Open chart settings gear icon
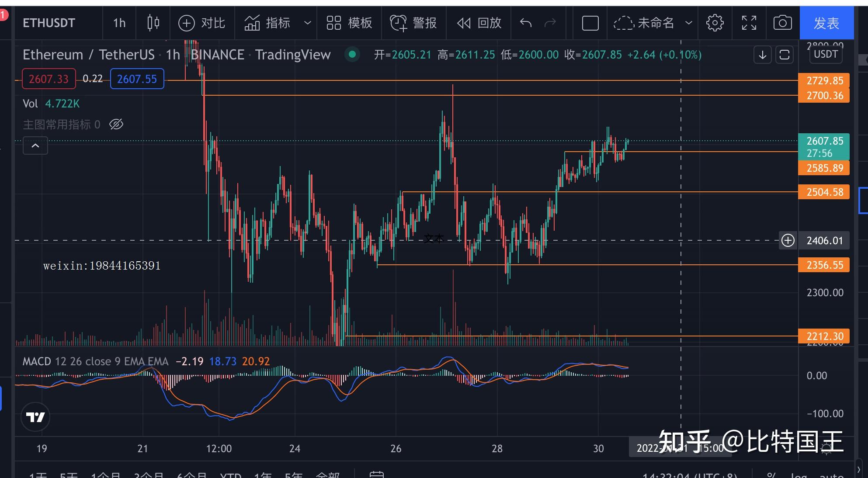This screenshot has width=868, height=478. [715, 23]
